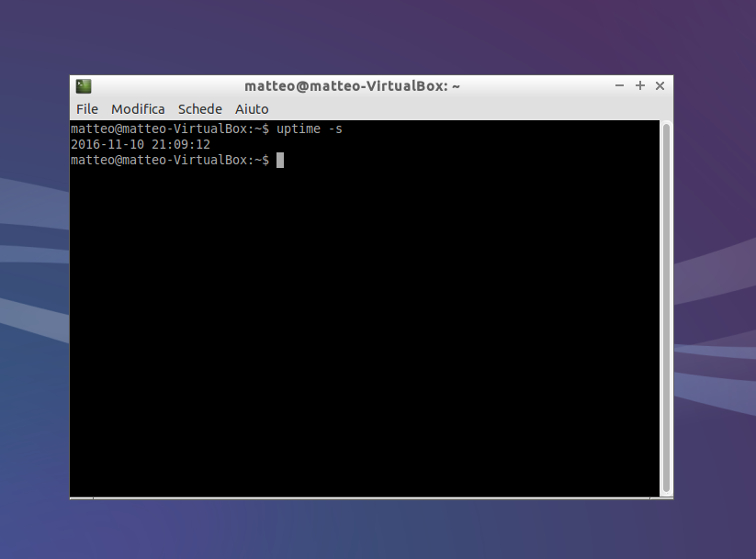Maximize the terminal window with plus button
756x559 pixels.
(640, 85)
